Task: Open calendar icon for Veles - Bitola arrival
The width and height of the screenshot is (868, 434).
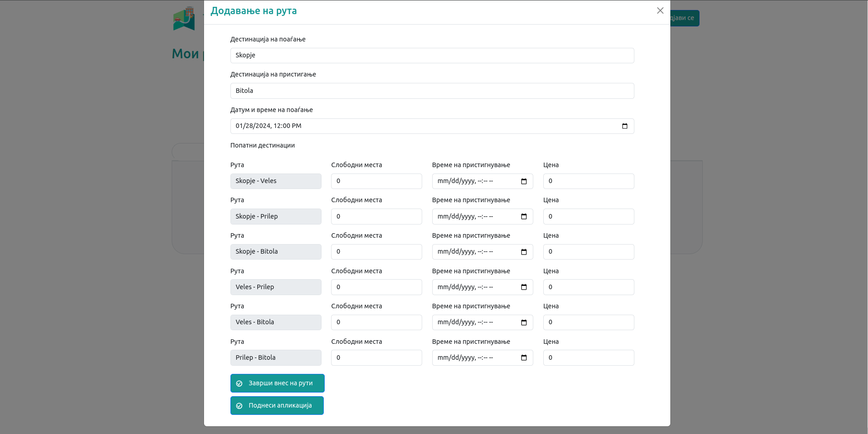Action: coord(524,322)
